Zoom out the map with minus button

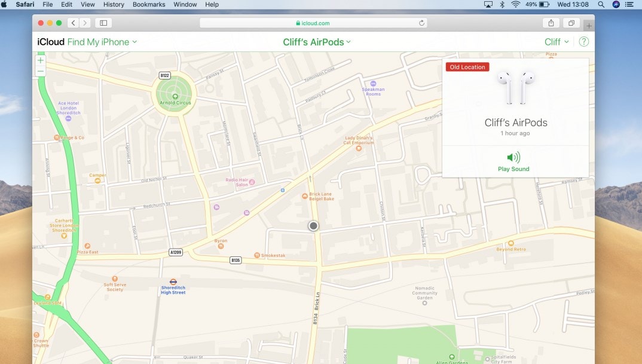point(41,71)
